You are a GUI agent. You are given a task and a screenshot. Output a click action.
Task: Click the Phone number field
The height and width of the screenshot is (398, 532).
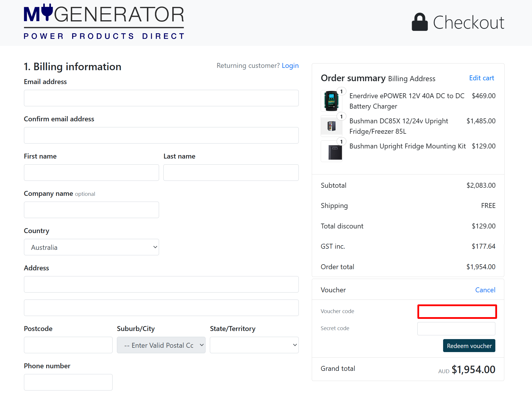pyautogui.click(x=68, y=382)
